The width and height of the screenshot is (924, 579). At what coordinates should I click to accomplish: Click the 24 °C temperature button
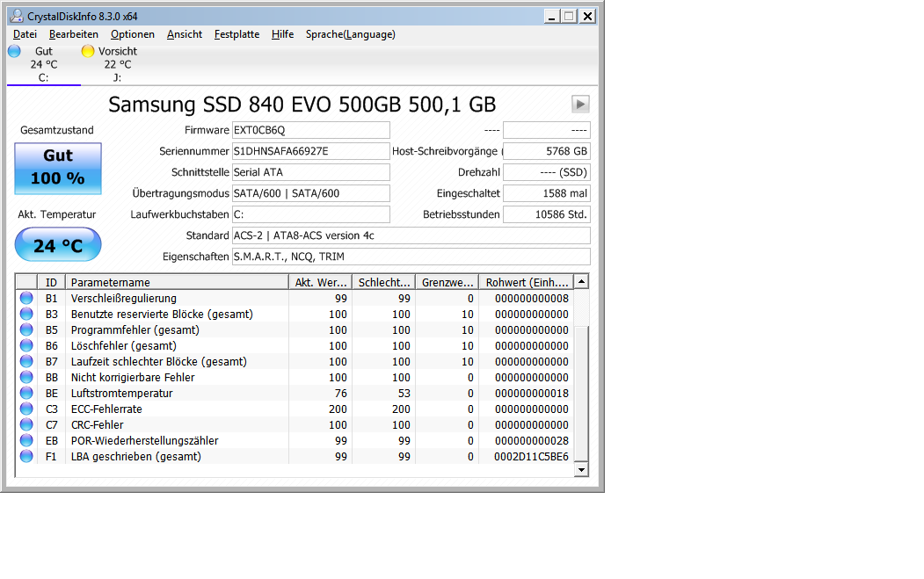click(x=58, y=245)
